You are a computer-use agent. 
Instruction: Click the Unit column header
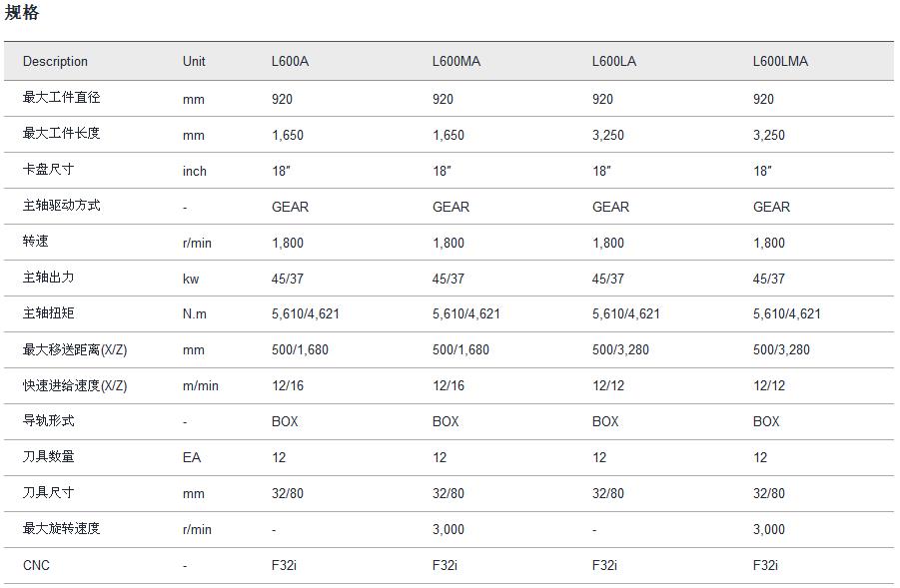click(194, 61)
